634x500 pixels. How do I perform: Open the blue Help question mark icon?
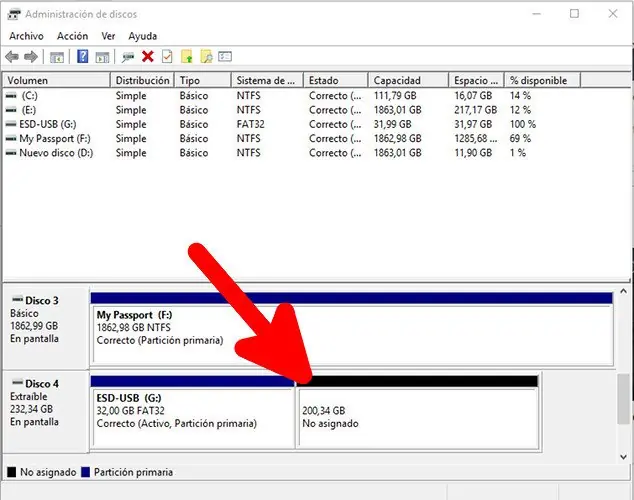(x=82, y=57)
